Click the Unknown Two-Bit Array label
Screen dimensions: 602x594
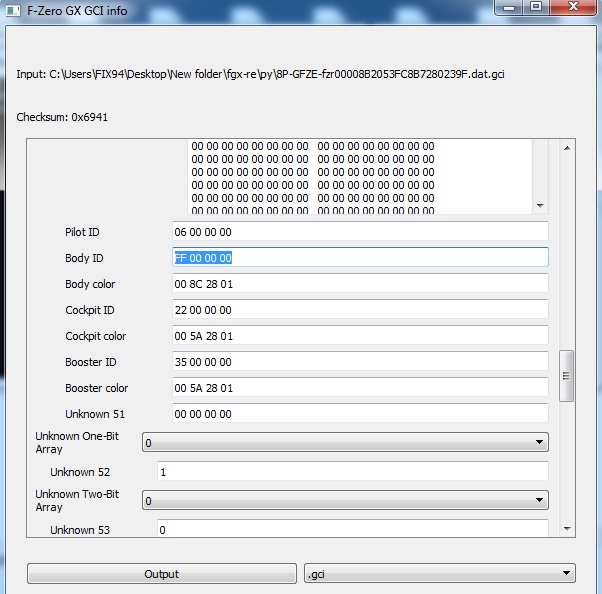click(77, 500)
